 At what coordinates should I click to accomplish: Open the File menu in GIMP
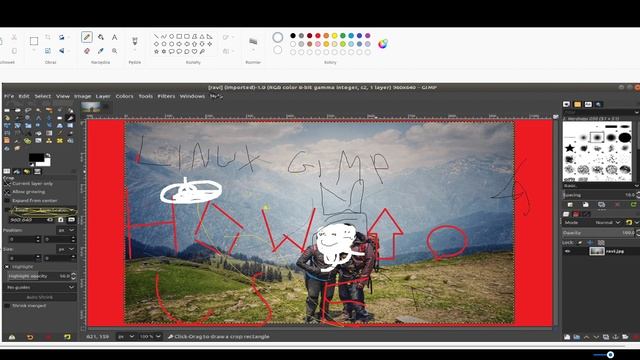[9, 96]
